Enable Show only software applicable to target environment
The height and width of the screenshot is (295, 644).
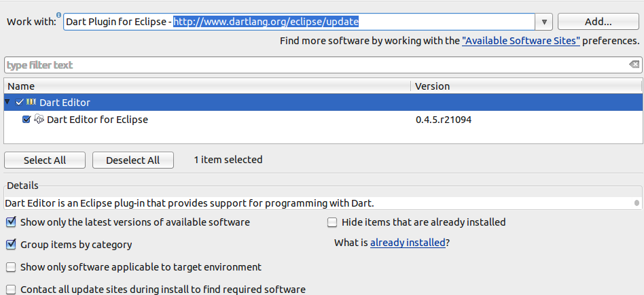point(11,267)
